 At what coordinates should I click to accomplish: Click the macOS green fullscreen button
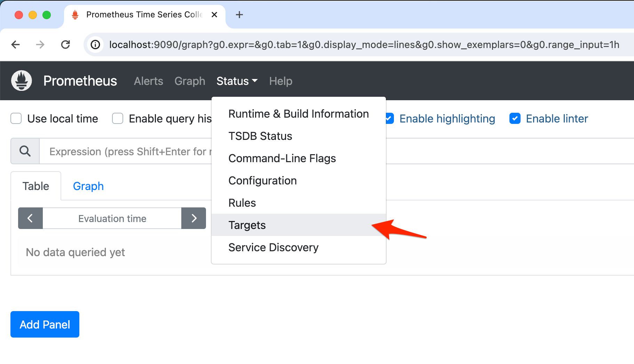point(47,15)
